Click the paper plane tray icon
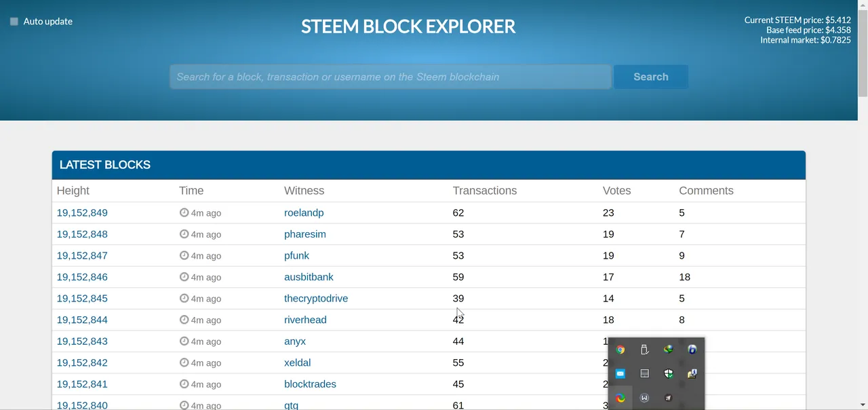The width and height of the screenshot is (868, 410). point(668,398)
